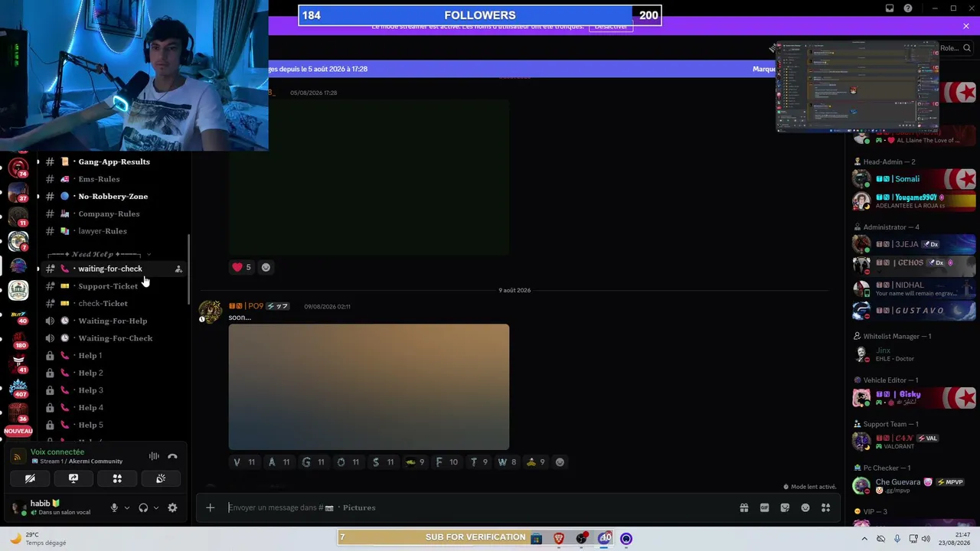Open the apps launcher in message bar
The image size is (980, 551).
click(825, 507)
